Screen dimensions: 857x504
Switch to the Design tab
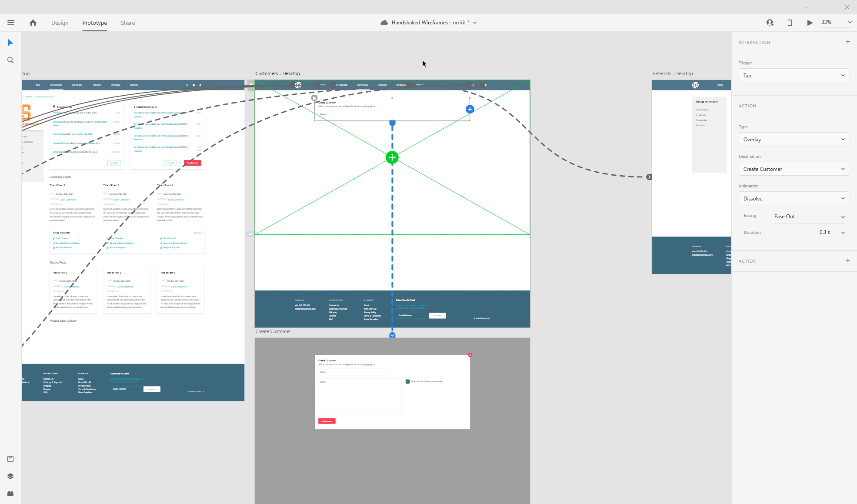[60, 23]
